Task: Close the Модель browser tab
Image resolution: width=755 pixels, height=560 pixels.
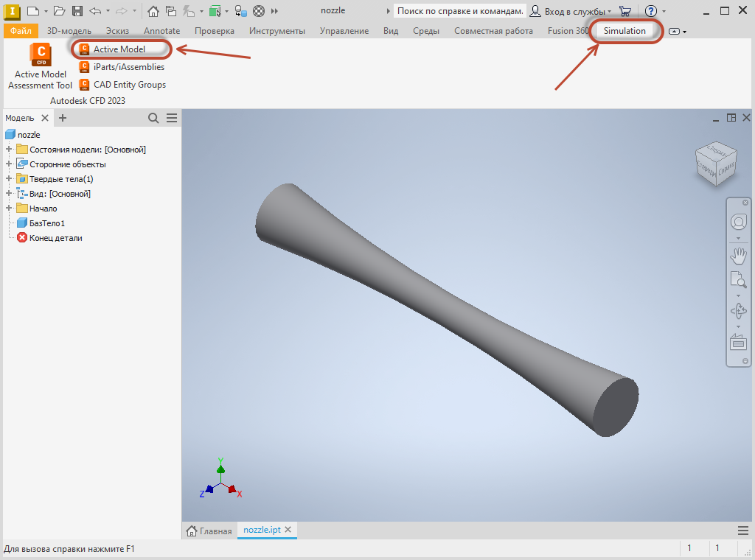Action: click(45, 118)
